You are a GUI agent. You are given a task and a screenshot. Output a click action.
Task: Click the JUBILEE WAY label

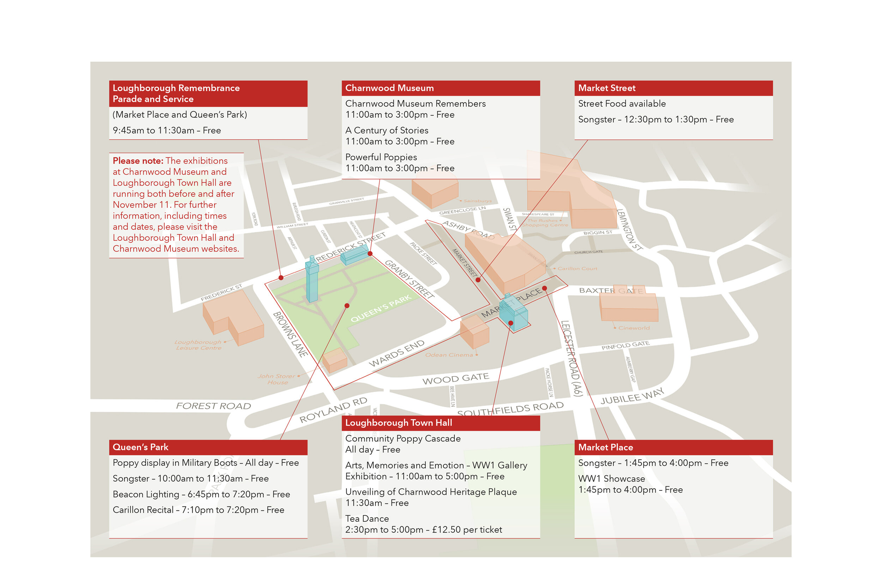pyautogui.click(x=633, y=396)
